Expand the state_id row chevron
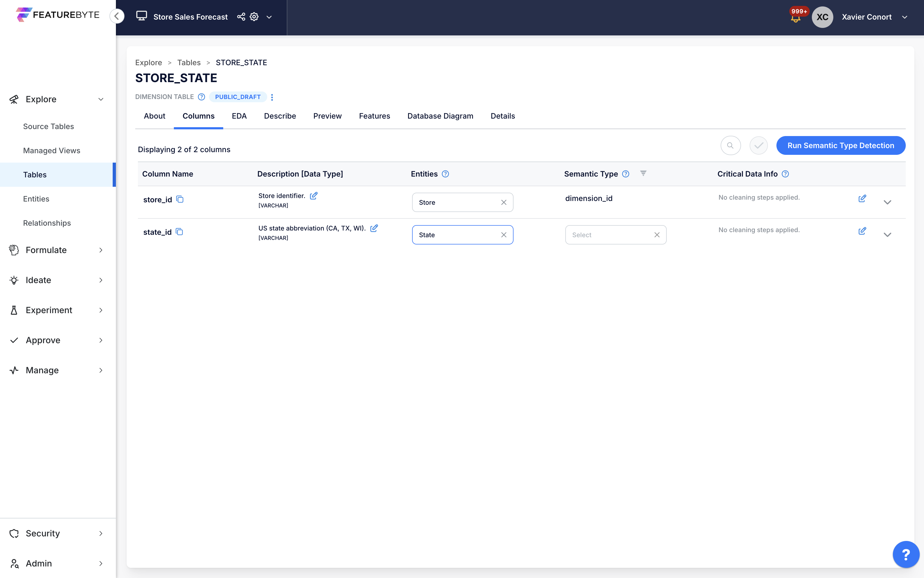 (888, 234)
